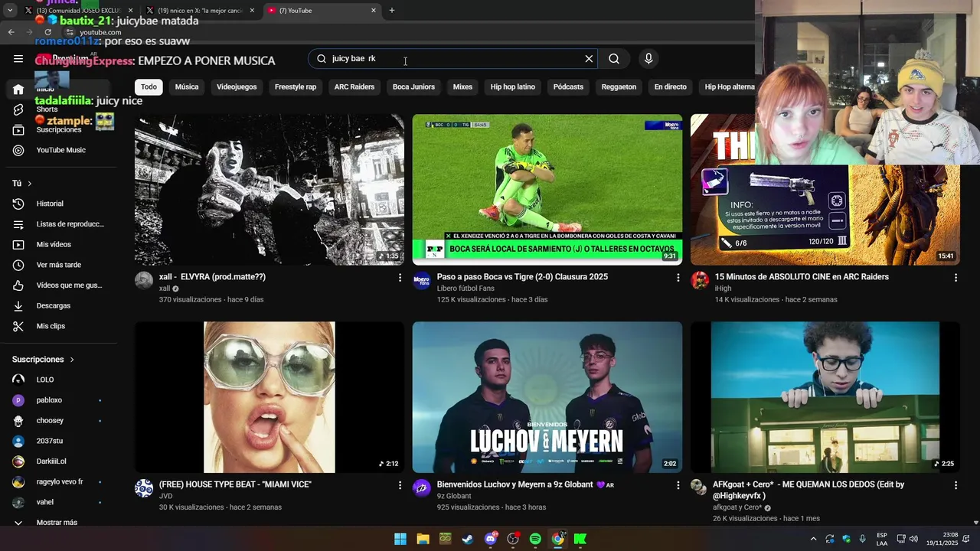
Task: Open options for MIAMI VICE beat video
Action: [x=400, y=485]
